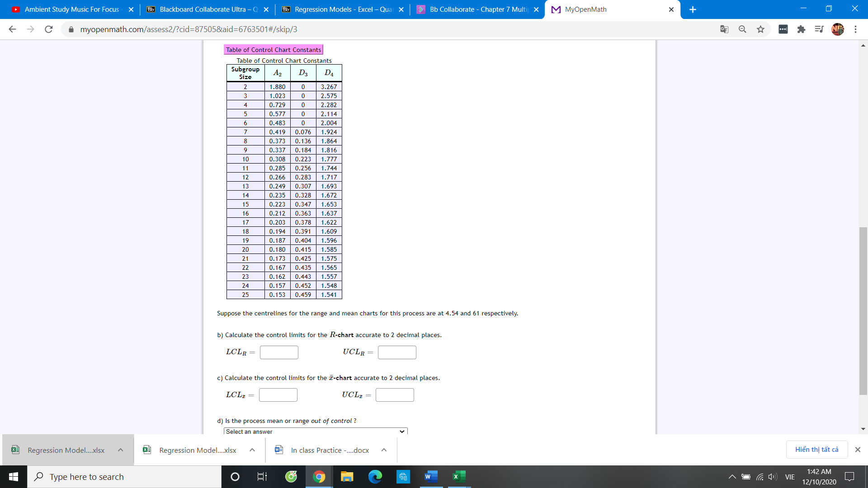
Task: Expand options on the Regression Model xlsx download
Action: (120, 450)
